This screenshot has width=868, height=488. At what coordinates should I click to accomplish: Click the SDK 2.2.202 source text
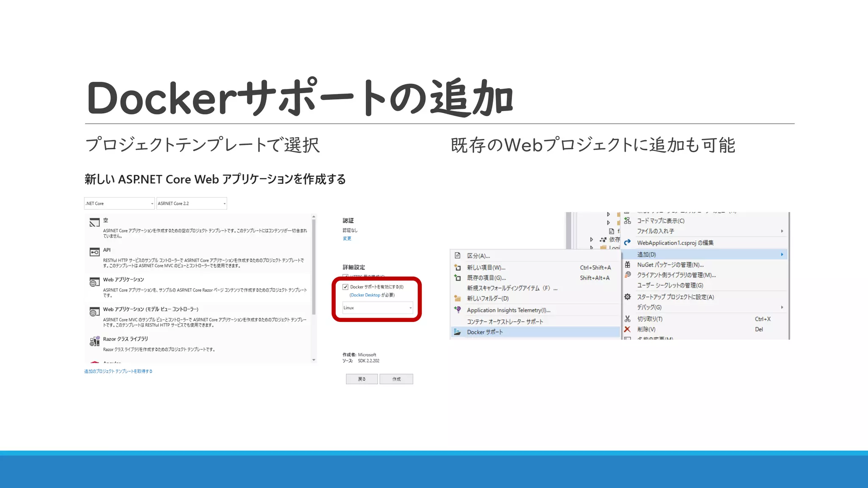pyautogui.click(x=368, y=361)
